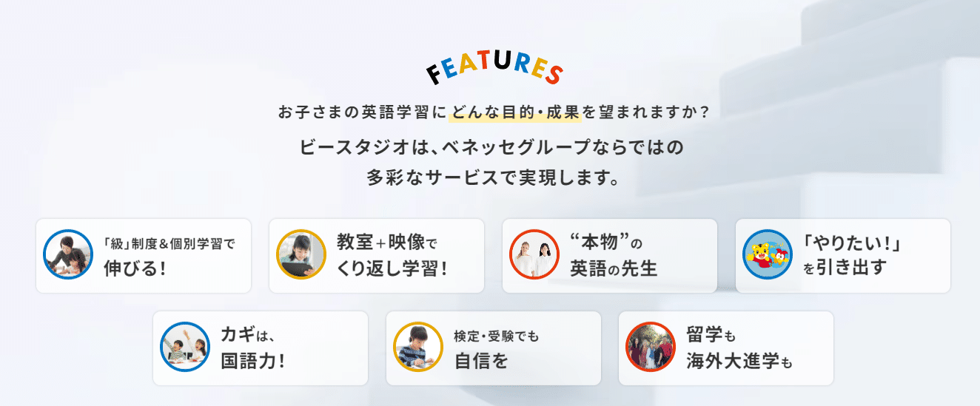Click the two English teachers photo icon
This screenshot has height=406, width=980.
click(534, 254)
